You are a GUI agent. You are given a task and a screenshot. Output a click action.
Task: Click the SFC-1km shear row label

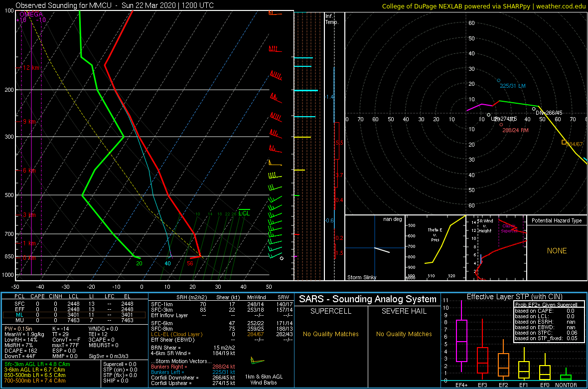click(161, 305)
